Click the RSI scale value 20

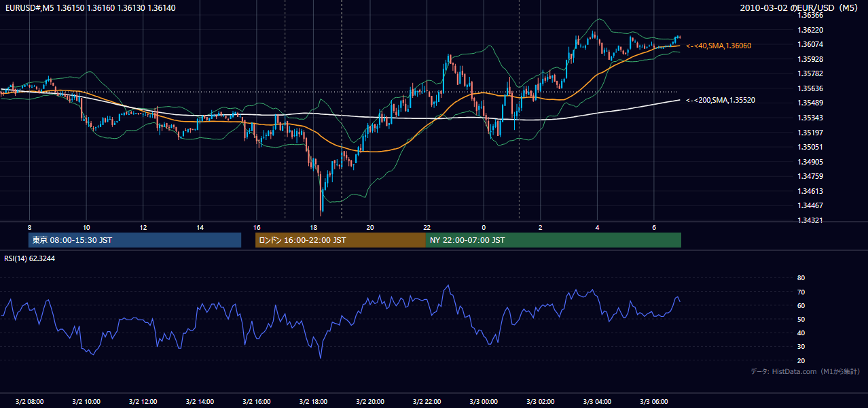(x=801, y=360)
